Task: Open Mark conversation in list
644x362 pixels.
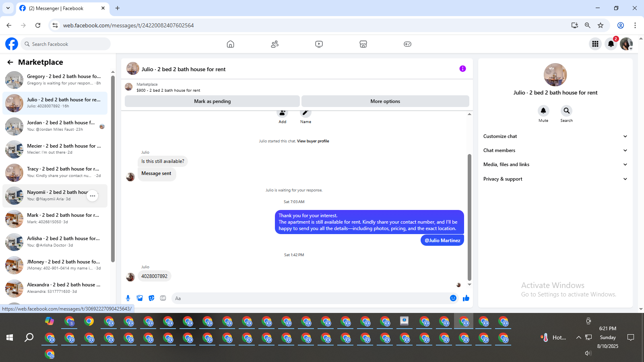Action: [x=55, y=218]
